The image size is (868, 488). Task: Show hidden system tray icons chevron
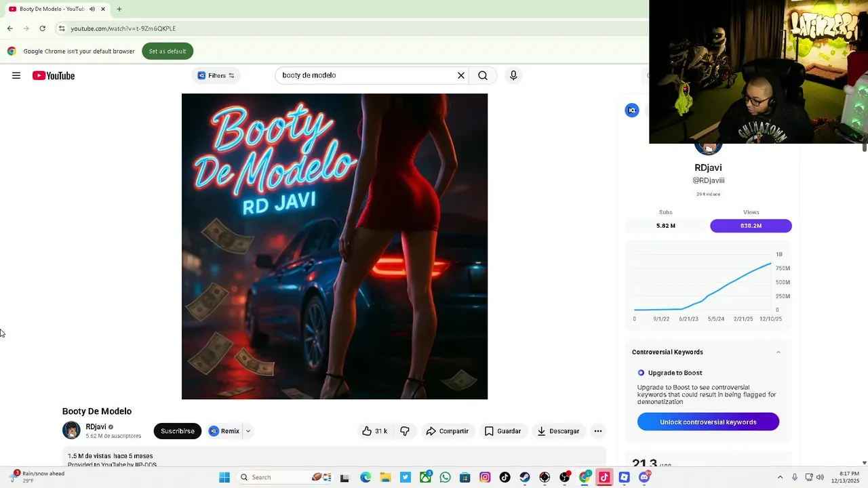click(x=780, y=477)
